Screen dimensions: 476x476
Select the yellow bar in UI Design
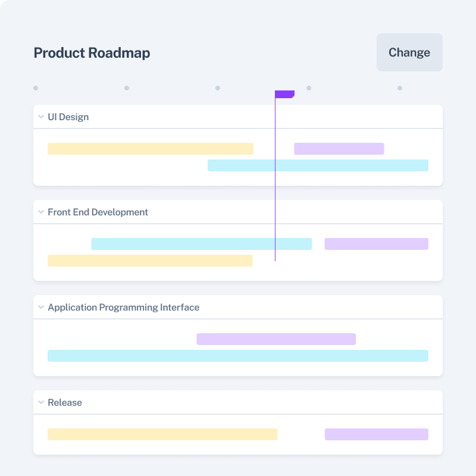150,149
